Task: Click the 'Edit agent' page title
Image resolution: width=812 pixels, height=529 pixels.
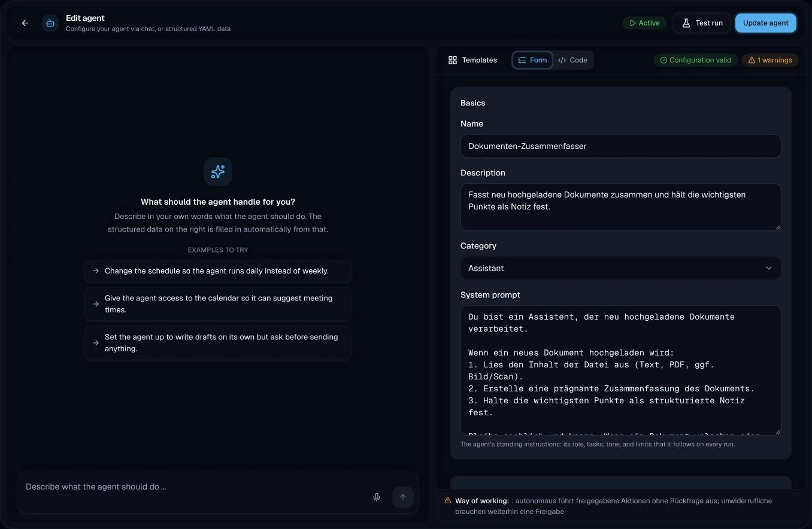Action: 85,18
